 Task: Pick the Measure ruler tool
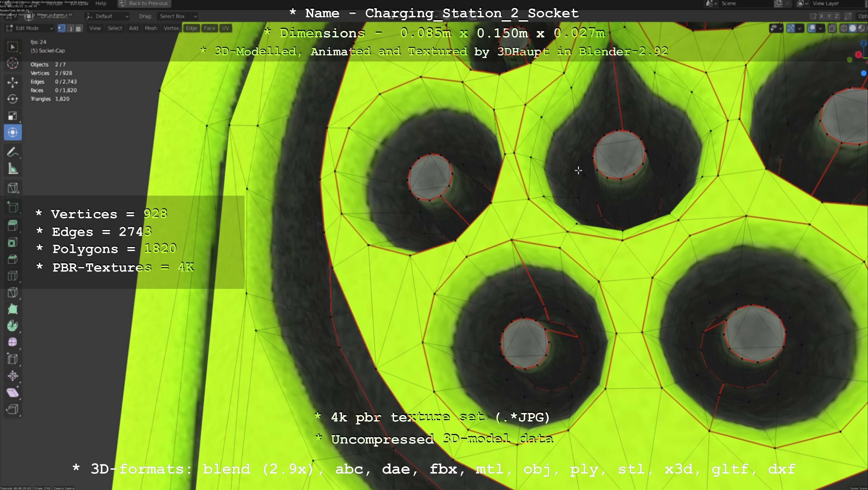(x=12, y=169)
